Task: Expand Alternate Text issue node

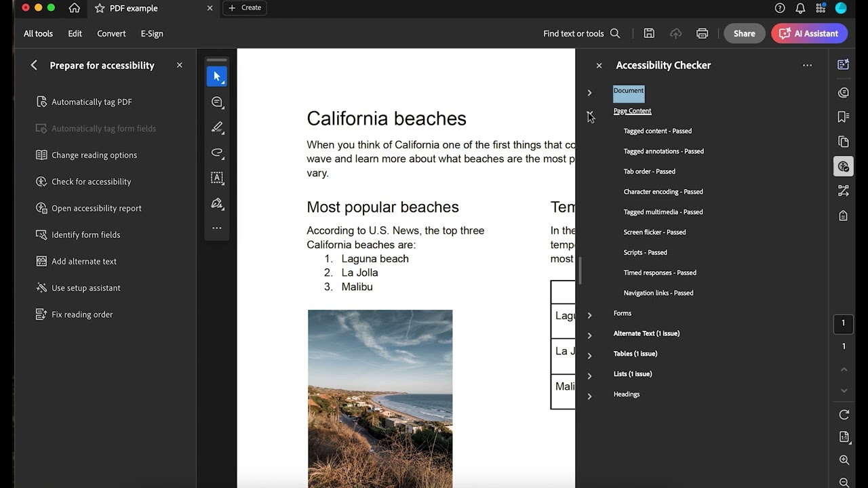Action: tap(589, 335)
